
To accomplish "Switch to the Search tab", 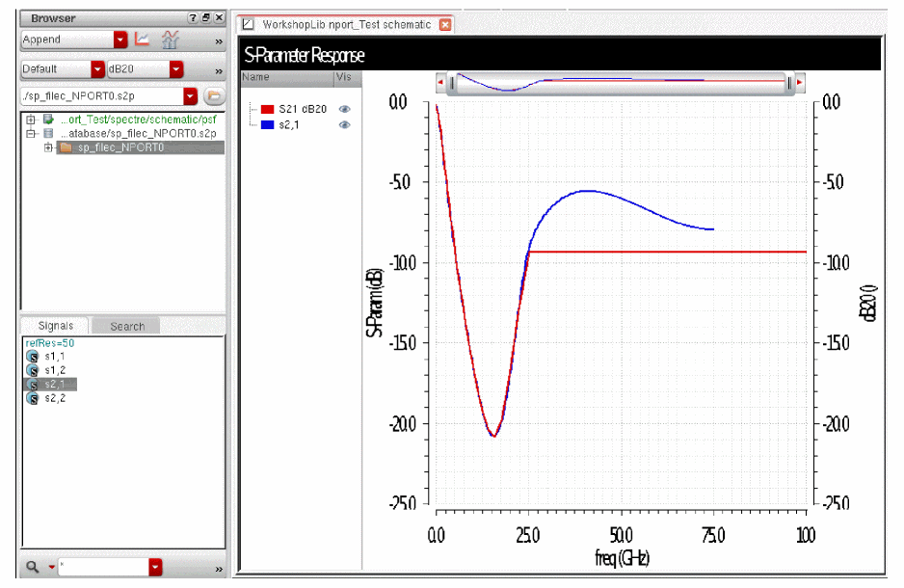I will 127,326.
